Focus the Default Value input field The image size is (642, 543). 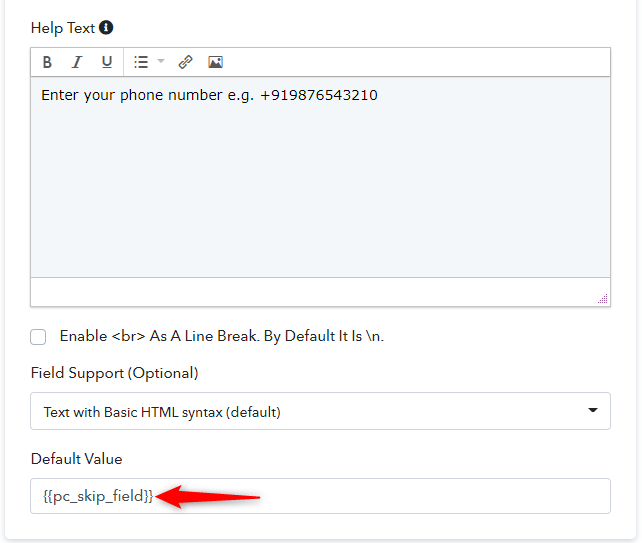[320, 496]
